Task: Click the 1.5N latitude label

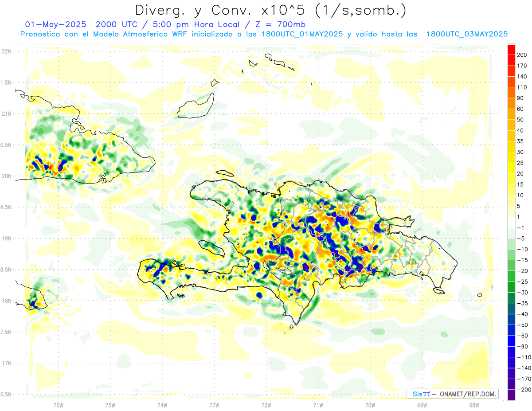Action: click(x=6, y=82)
